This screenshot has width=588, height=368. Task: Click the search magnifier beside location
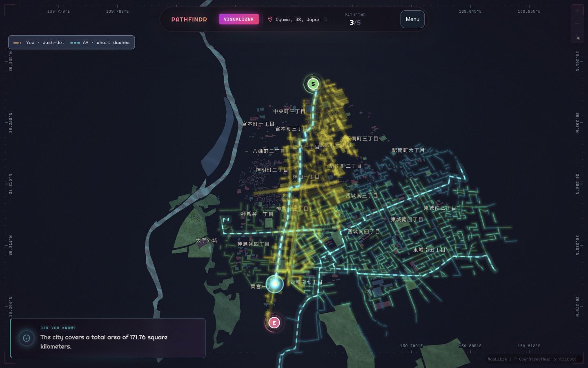(325, 19)
